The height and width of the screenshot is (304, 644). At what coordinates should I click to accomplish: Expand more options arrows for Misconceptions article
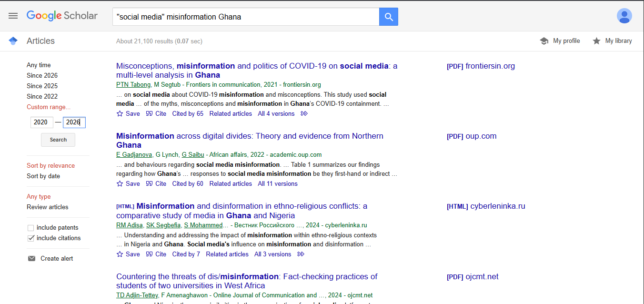[x=304, y=113]
